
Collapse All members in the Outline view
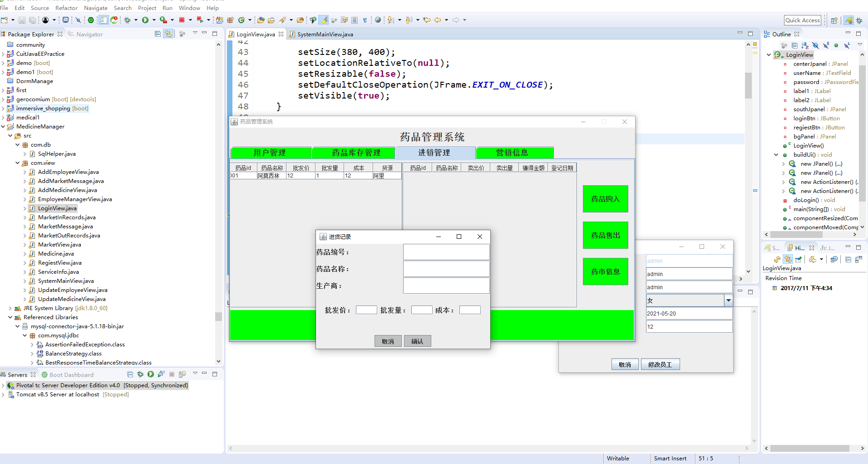794,45
